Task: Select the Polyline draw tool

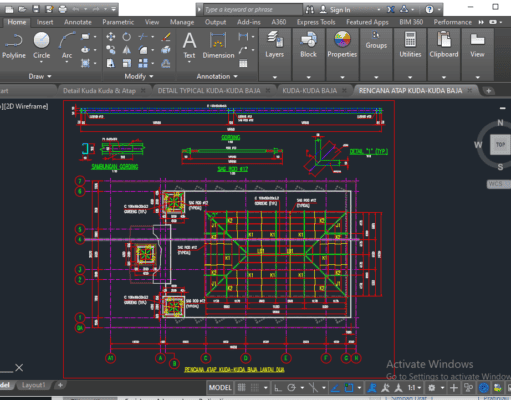Action: point(14,46)
